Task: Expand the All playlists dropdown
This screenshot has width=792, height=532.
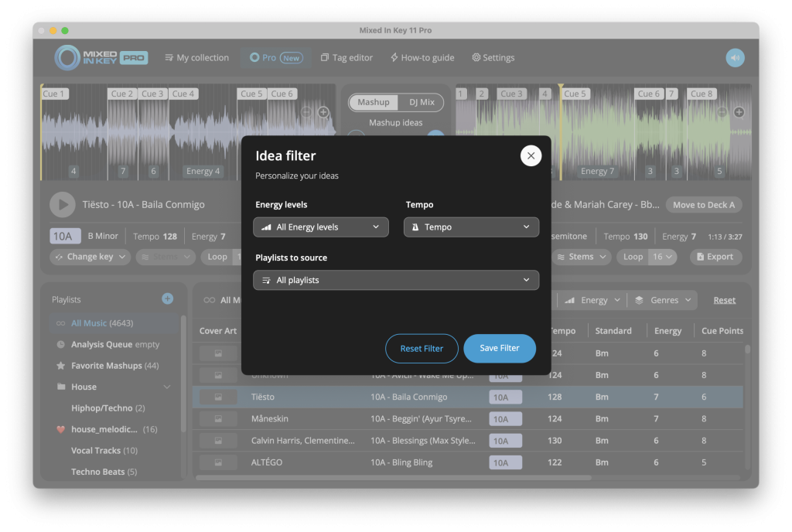Action: click(396, 280)
